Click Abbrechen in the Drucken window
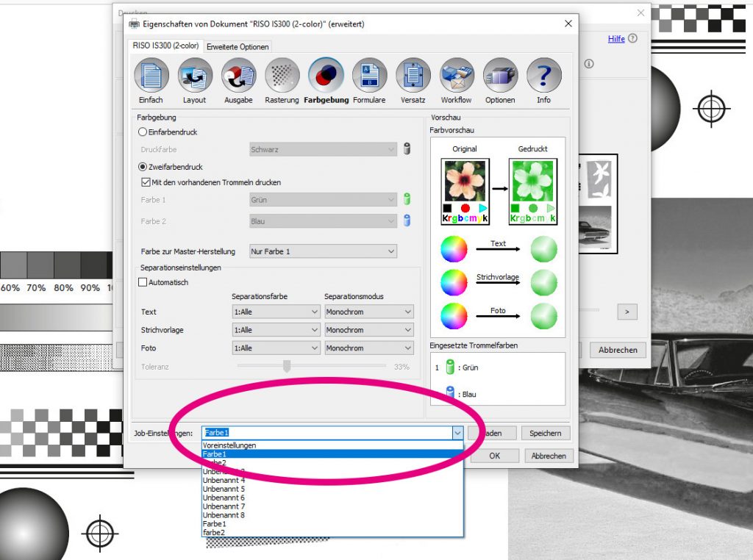Viewport: 753px width, 560px height. pos(618,350)
